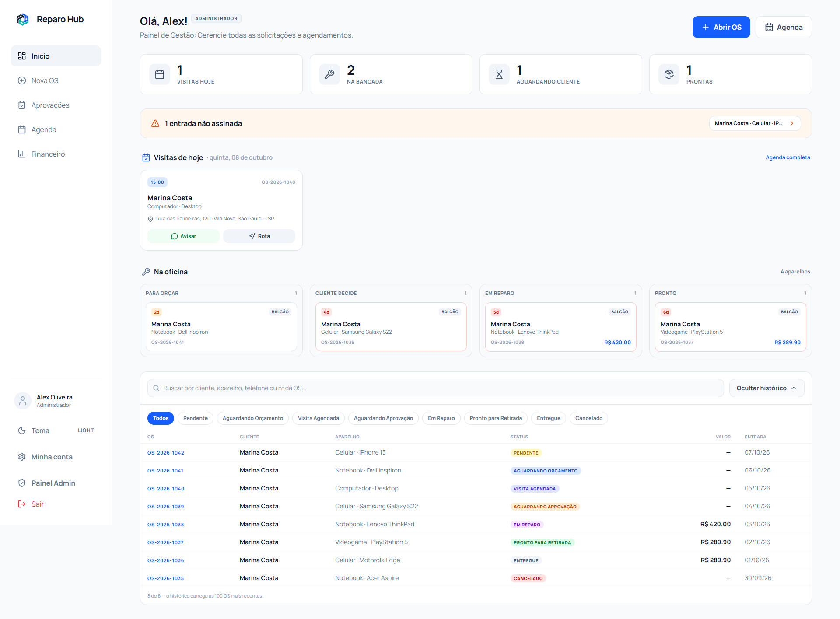Screen dimensions: 840x619
Task: Toggle the Tema light mode switch
Action: click(56, 430)
